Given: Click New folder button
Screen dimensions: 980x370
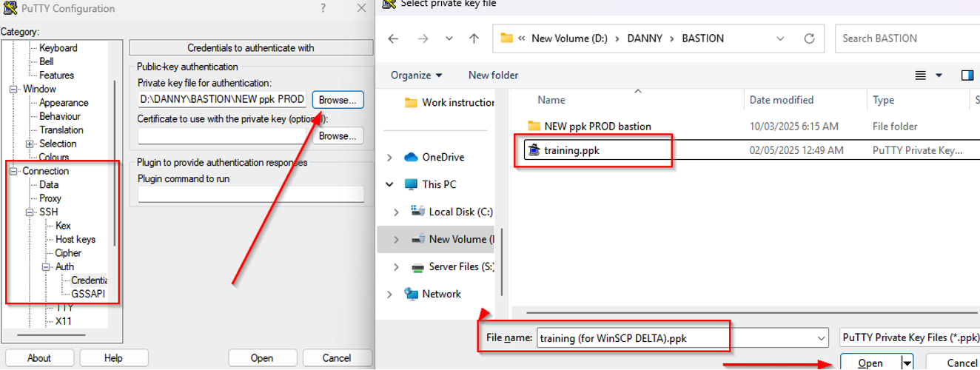Looking at the screenshot, I should tap(493, 75).
